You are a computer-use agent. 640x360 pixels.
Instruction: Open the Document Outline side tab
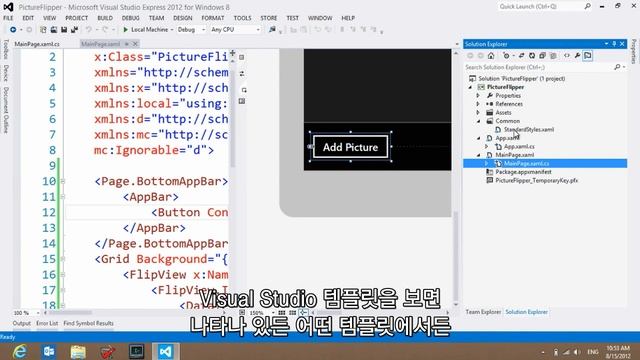click(6, 110)
